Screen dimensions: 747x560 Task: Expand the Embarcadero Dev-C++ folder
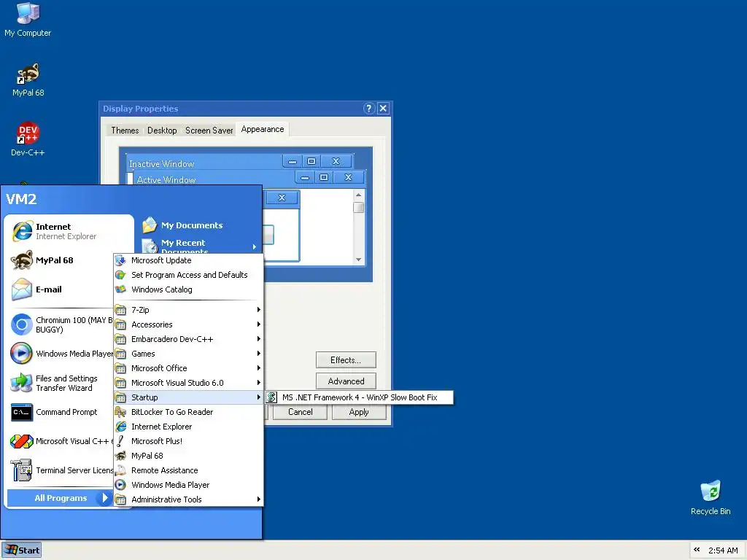pyautogui.click(x=189, y=339)
